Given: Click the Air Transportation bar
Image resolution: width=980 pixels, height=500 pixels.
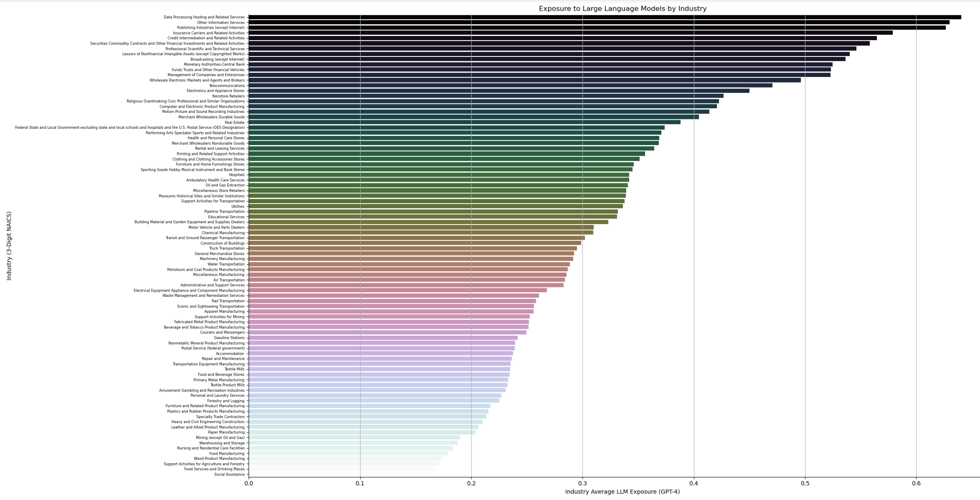Looking at the screenshot, I should pyautogui.click(x=406, y=280).
